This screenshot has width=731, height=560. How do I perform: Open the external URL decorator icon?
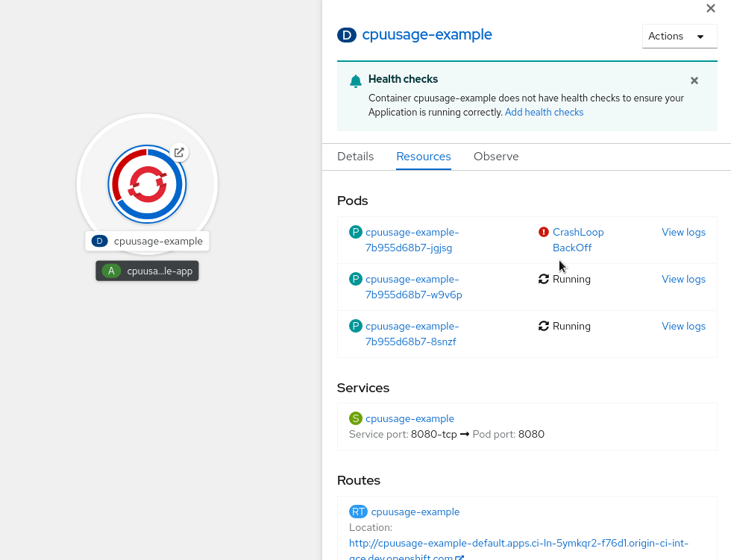click(x=179, y=152)
